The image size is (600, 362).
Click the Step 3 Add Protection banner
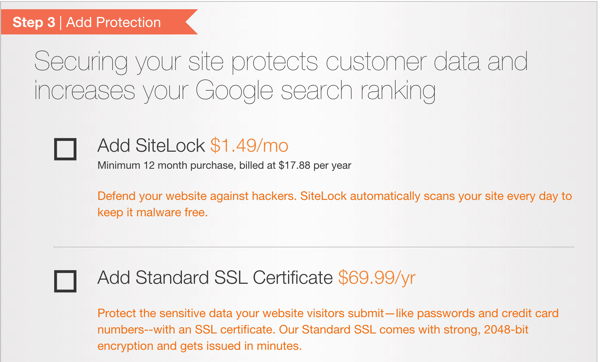click(x=99, y=22)
